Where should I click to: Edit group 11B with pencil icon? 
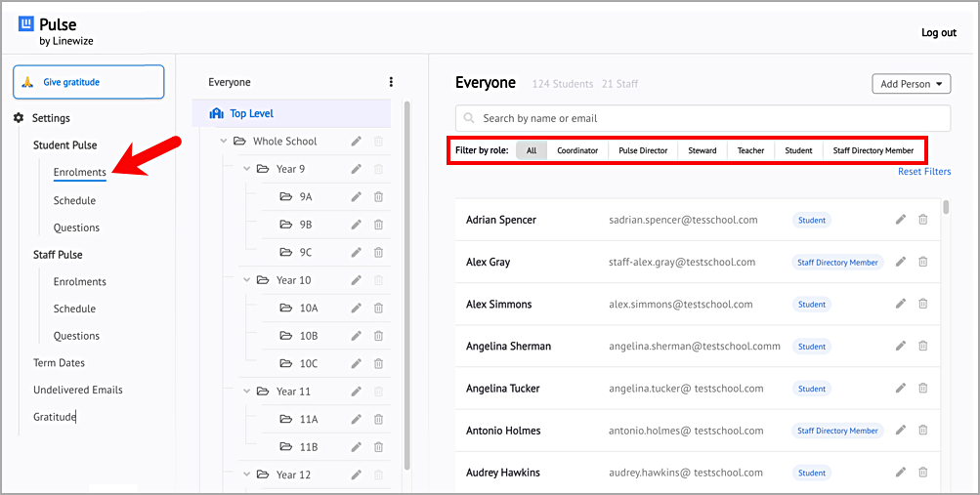(357, 447)
